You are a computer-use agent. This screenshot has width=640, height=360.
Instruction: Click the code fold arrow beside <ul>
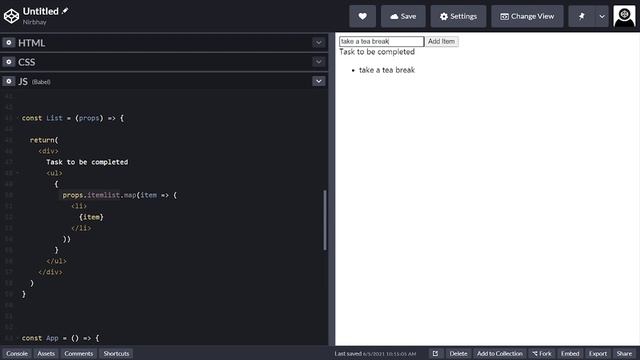pyautogui.click(x=17, y=173)
